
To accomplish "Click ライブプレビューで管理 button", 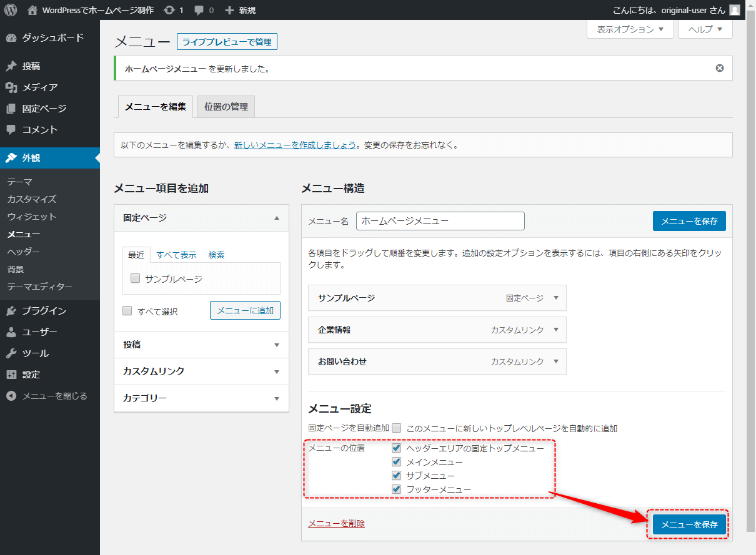I will tap(227, 42).
